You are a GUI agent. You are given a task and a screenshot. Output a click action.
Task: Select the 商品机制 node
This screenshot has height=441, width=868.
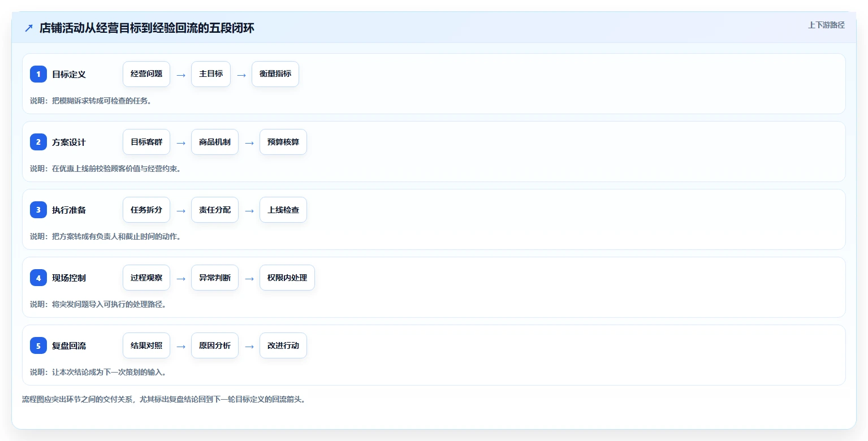(215, 142)
